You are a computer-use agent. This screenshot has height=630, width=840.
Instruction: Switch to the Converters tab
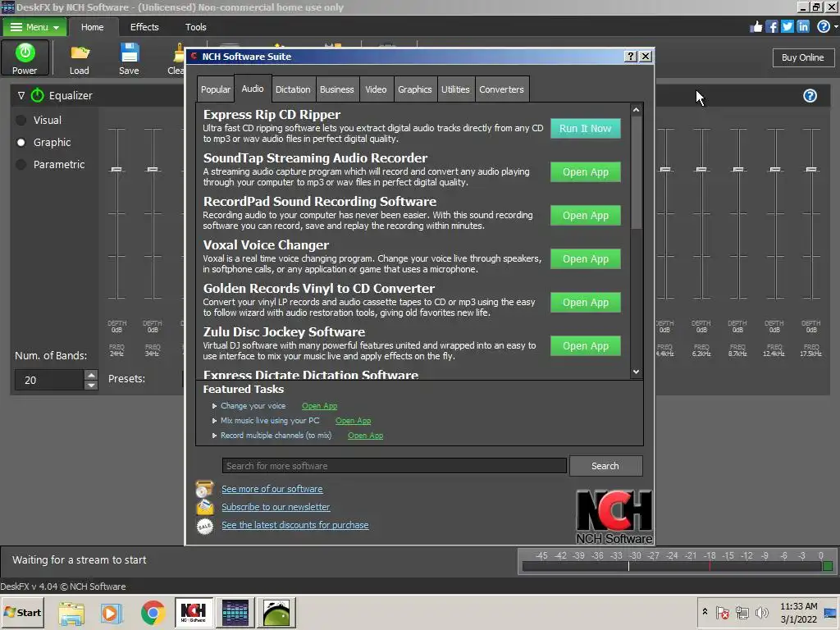coord(501,89)
